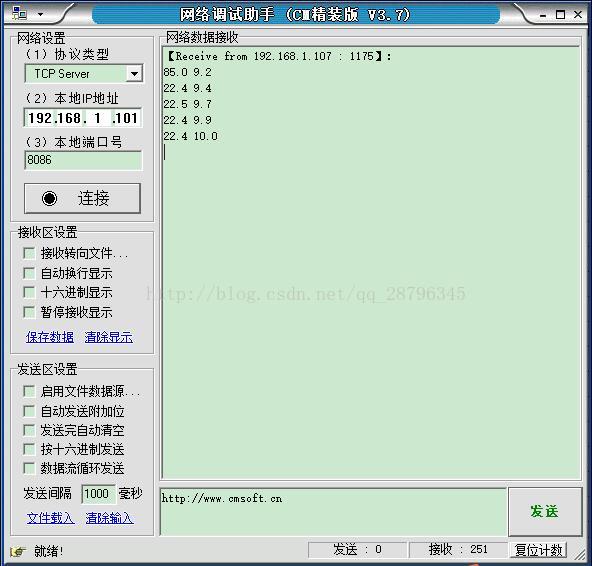Close the 网络调试助手 window

(x=578, y=14)
